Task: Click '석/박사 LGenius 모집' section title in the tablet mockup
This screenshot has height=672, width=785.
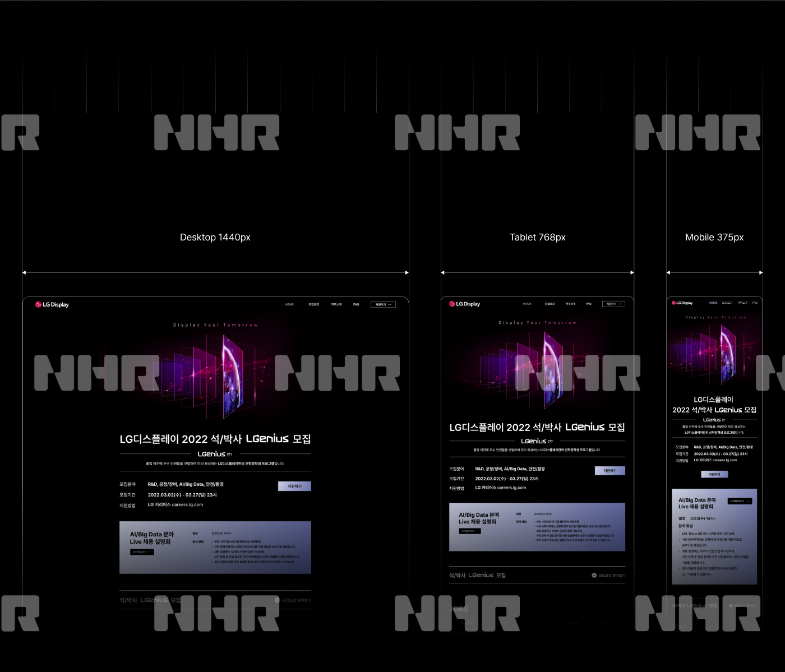Action: click(x=478, y=575)
